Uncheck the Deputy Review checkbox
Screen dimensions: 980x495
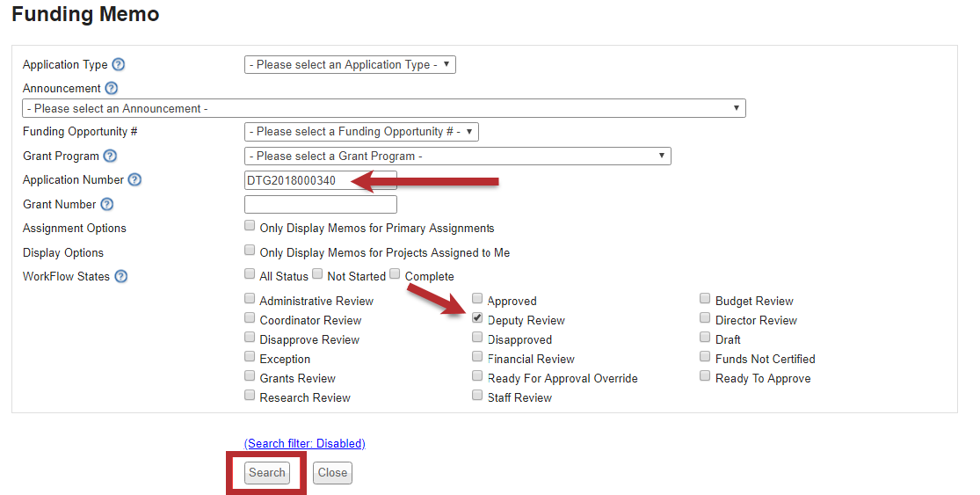[477, 318]
